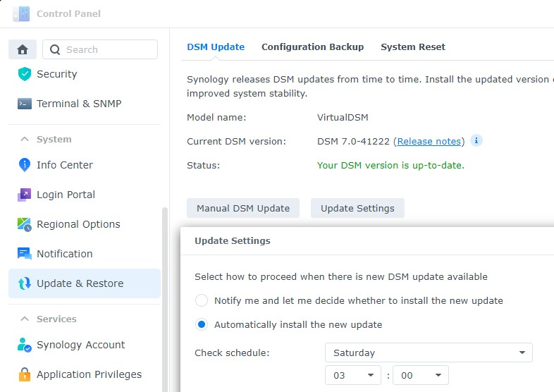
Task: Click the Terminal & SNMP icon
Action: 25,104
